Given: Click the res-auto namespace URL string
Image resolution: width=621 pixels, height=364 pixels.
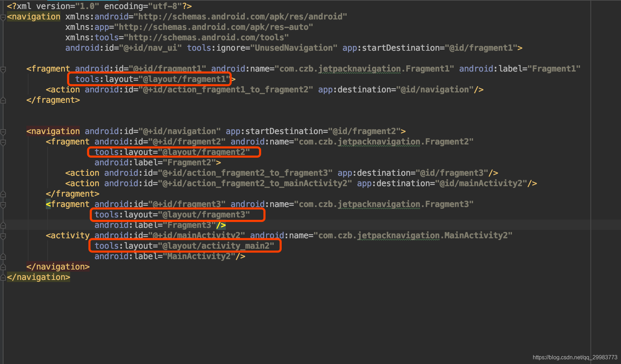Looking at the screenshot, I should click(x=214, y=27).
